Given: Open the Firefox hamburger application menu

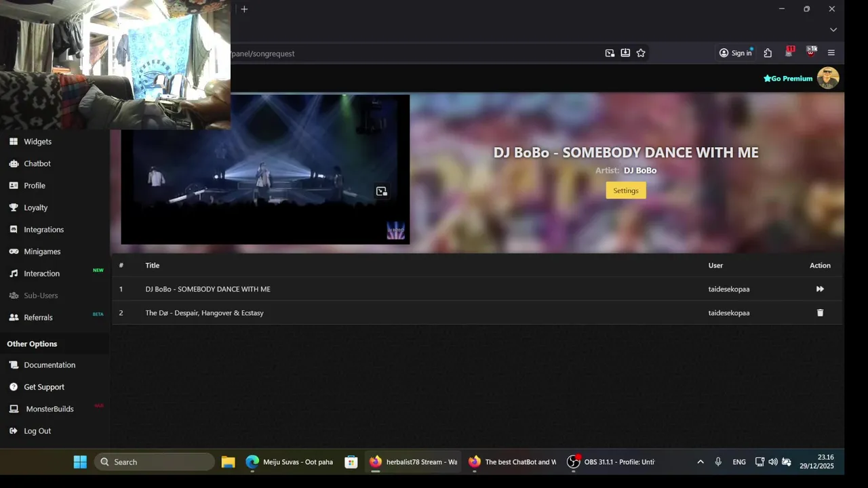Looking at the screenshot, I should (x=831, y=53).
